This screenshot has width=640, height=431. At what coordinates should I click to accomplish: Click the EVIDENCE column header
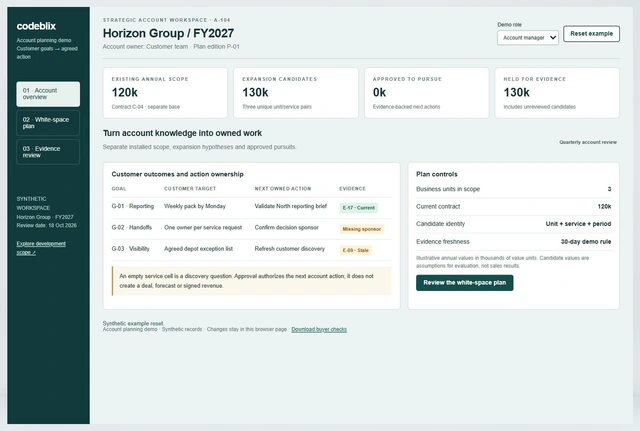[x=353, y=189]
